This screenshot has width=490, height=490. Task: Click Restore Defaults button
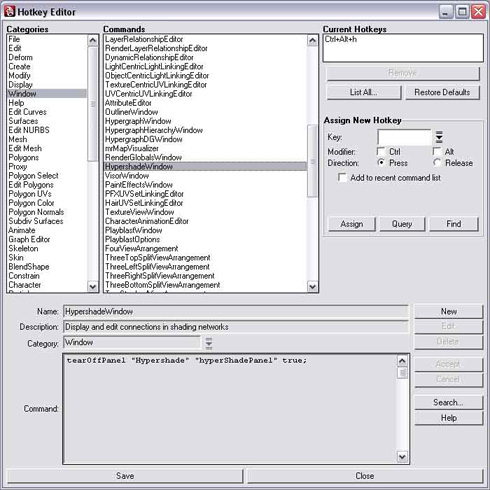click(x=442, y=92)
